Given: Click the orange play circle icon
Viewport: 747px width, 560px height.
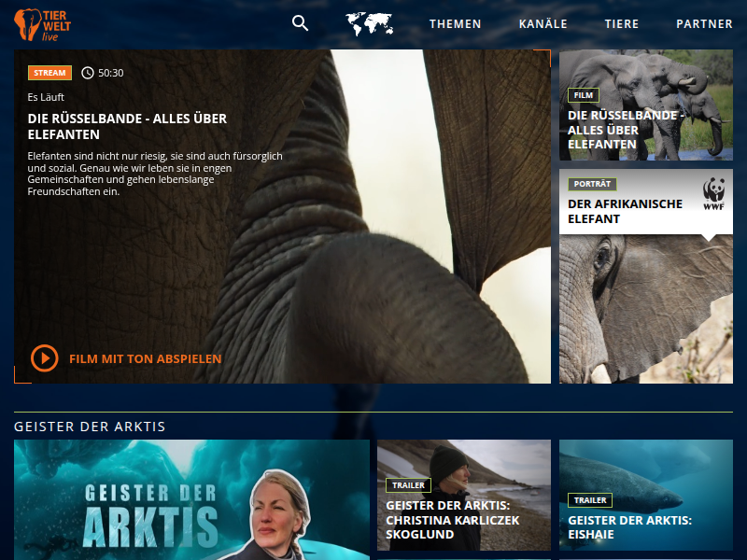Looking at the screenshot, I should tap(45, 358).
